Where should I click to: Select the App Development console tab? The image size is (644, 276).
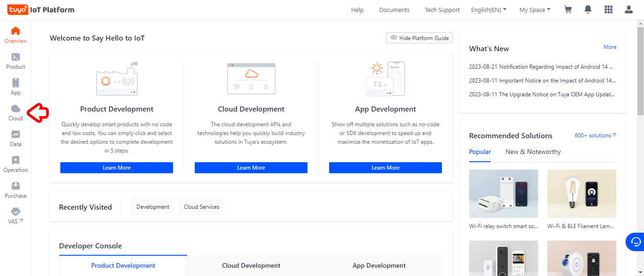coord(379,265)
